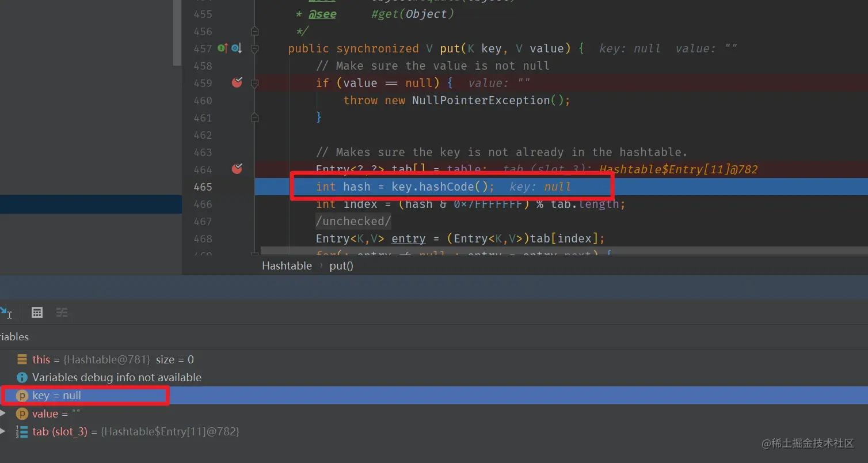868x463 pixels.
Task: Click the '#get(Object)' Javadoc reference
Action: [x=413, y=14]
